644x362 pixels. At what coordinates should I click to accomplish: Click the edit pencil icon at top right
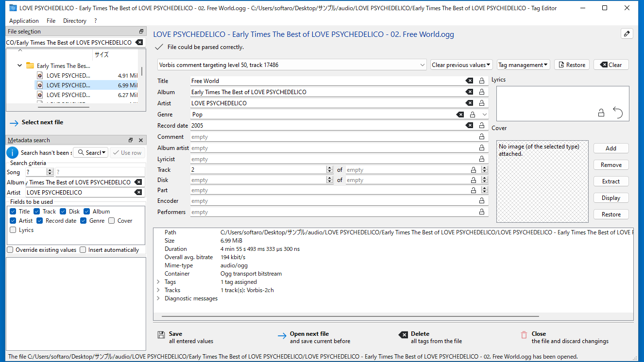[627, 33]
